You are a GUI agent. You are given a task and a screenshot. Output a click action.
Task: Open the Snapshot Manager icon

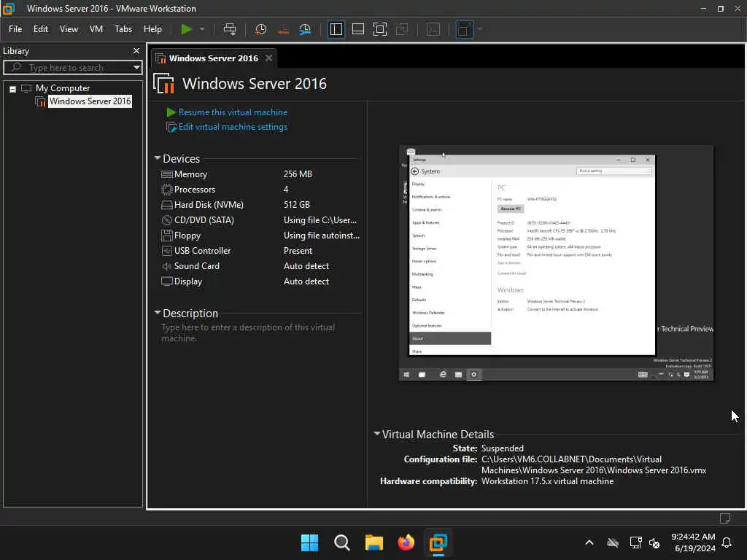[x=306, y=29]
